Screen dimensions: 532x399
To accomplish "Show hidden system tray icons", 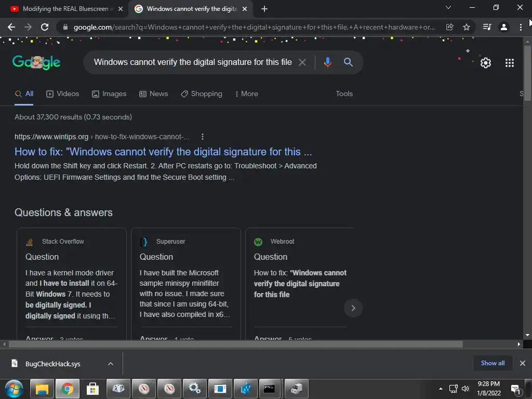I will tap(441, 389).
